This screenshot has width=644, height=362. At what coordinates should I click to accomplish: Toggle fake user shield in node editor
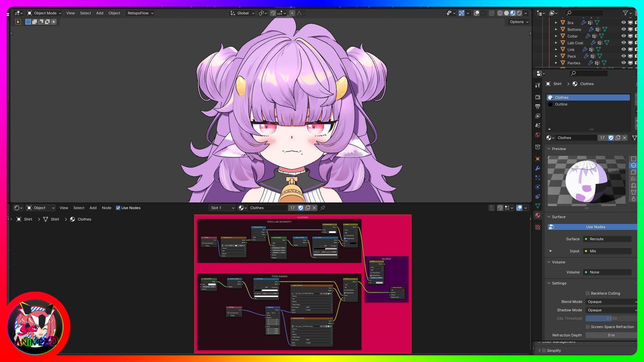click(301, 208)
